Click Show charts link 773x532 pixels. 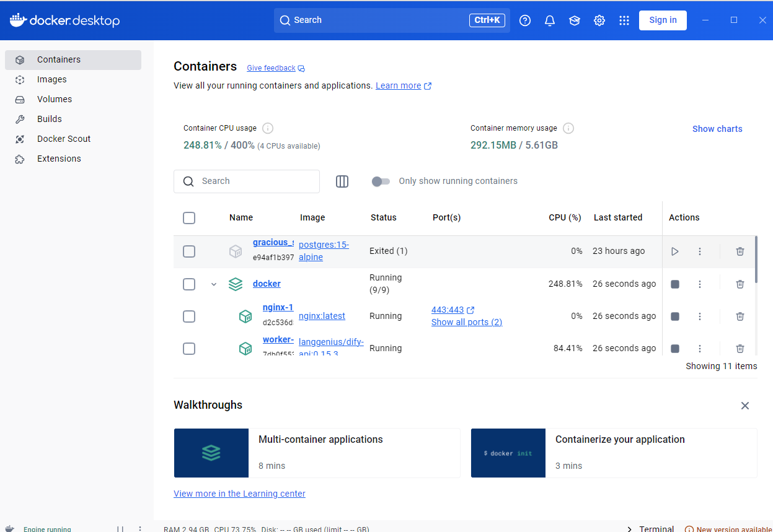tap(717, 129)
